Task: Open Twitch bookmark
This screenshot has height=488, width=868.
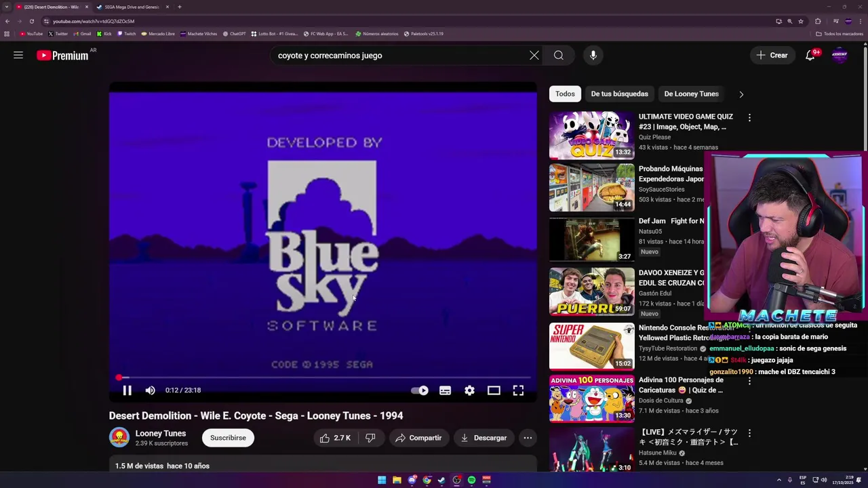Action: [x=125, y=33]
